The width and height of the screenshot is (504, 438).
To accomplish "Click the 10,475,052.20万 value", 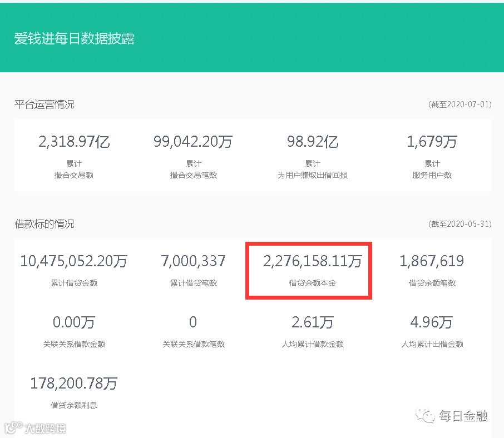I will (74, 261).
